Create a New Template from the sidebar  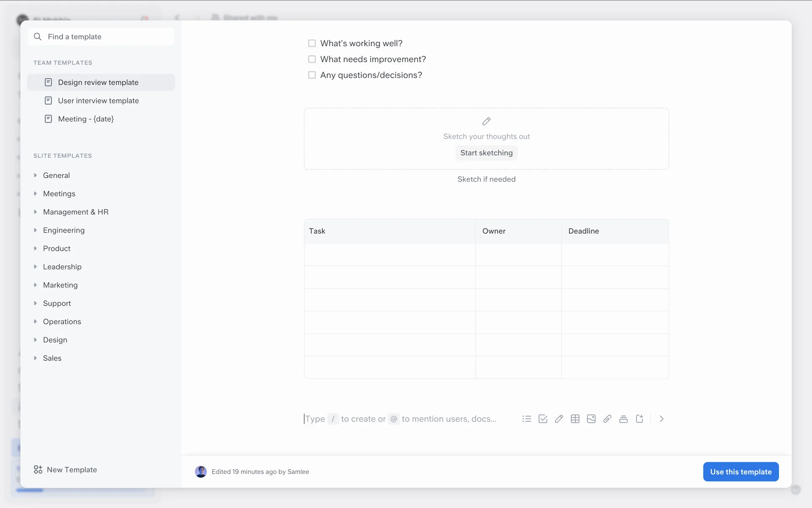click(66, 469)
